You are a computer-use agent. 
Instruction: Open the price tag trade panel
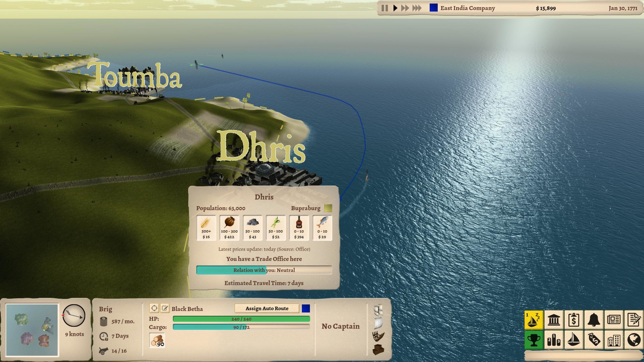click(x=594, y=340)
